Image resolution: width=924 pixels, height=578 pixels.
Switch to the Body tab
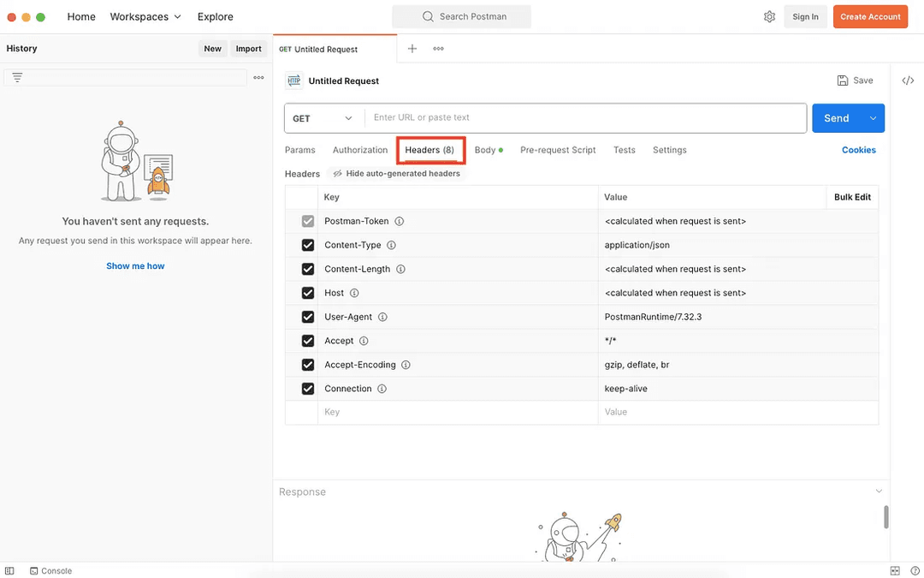coord(489,150)
